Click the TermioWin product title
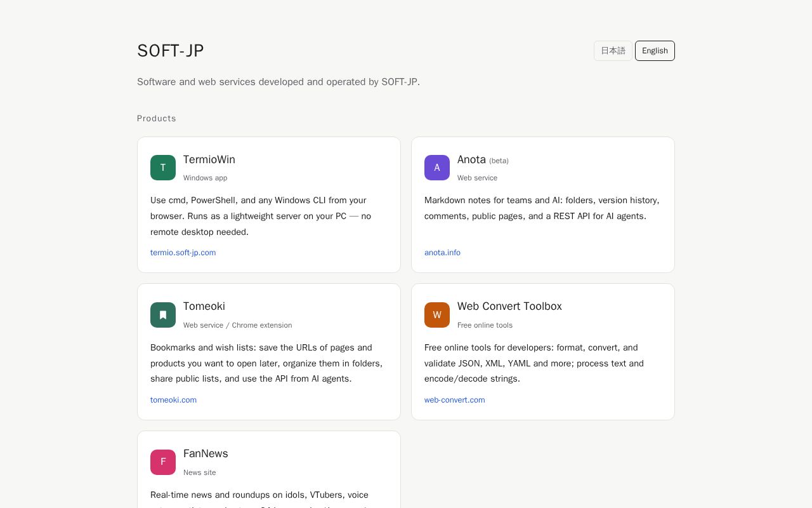The image size is (812, 508). [209, 159]
